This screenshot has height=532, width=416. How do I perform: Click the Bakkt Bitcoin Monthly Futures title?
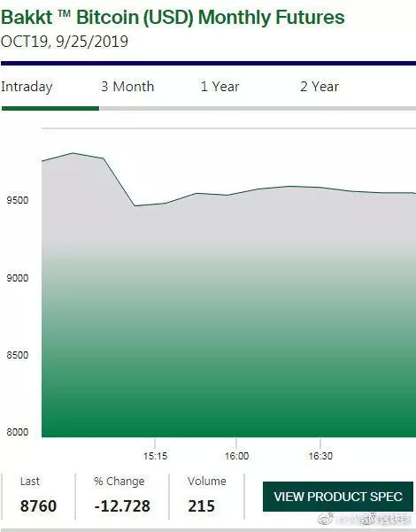pos(173,18)
